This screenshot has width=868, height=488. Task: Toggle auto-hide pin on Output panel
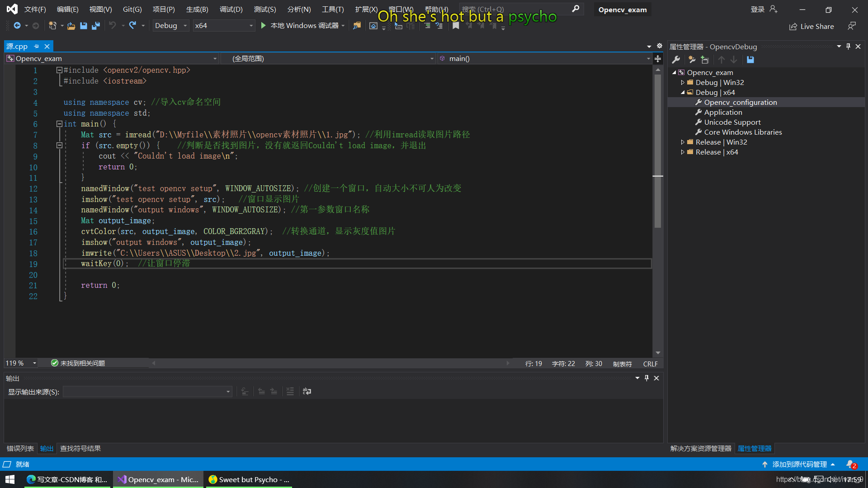646,378
